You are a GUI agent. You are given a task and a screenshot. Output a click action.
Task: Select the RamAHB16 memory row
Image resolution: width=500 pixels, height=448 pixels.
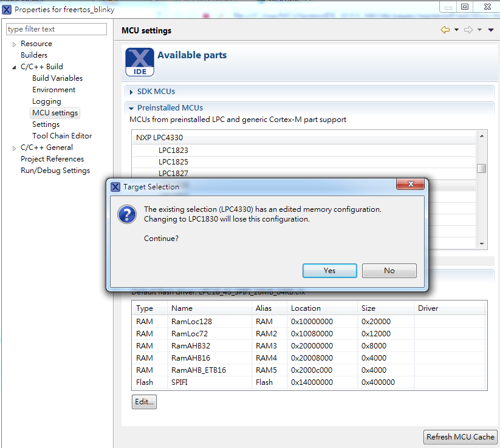pyautogui.click(x=309, y=358)
